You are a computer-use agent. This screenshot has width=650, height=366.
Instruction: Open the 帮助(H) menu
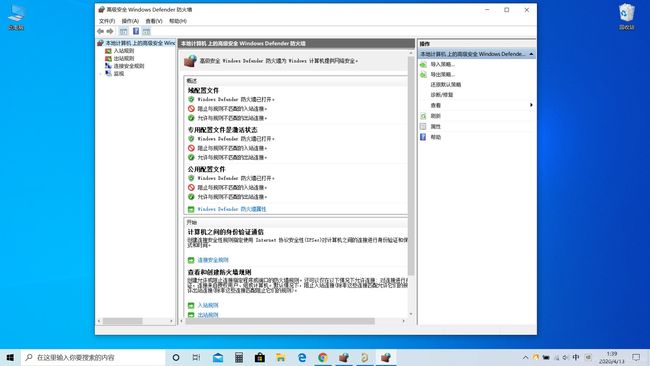[x=178, y=21]
